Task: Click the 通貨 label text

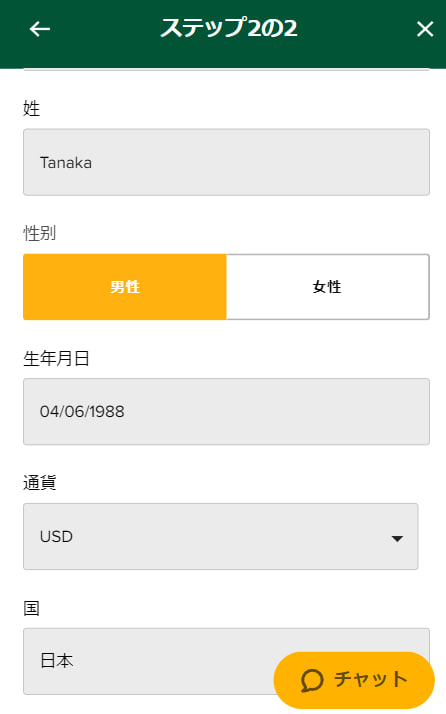Action: coord(40,483)
